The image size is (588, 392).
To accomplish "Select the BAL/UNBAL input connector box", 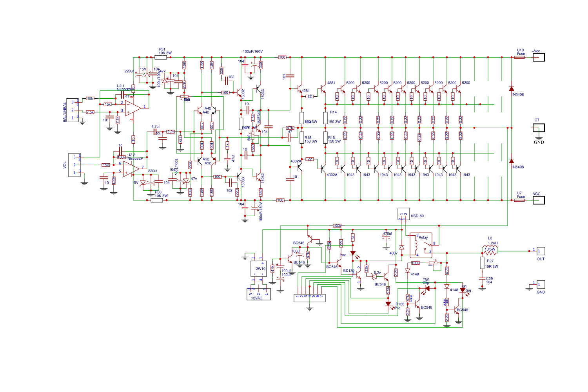I will point(73,110).
